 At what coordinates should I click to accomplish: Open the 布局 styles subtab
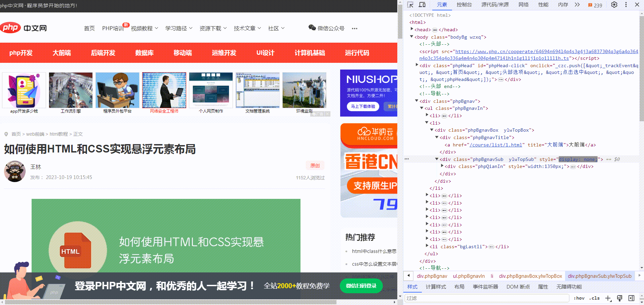click(x=459, y=287)
